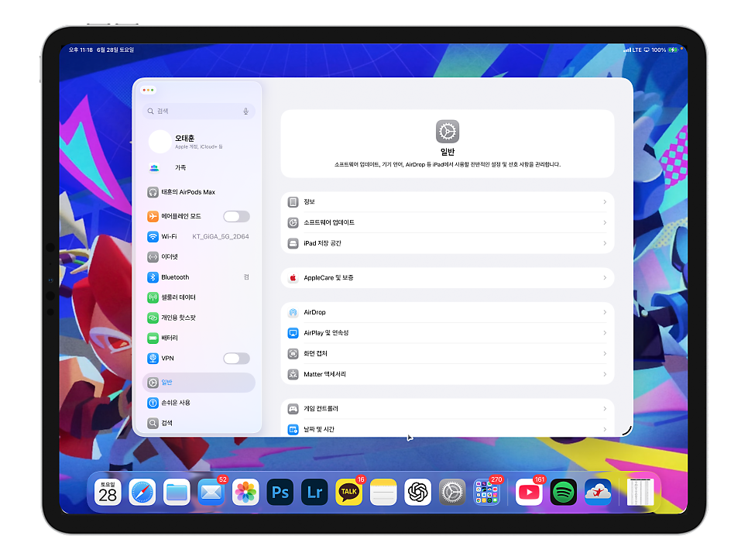Open the recent document thumbnail in dock
748x560 pixels.
tap(640, 493)
